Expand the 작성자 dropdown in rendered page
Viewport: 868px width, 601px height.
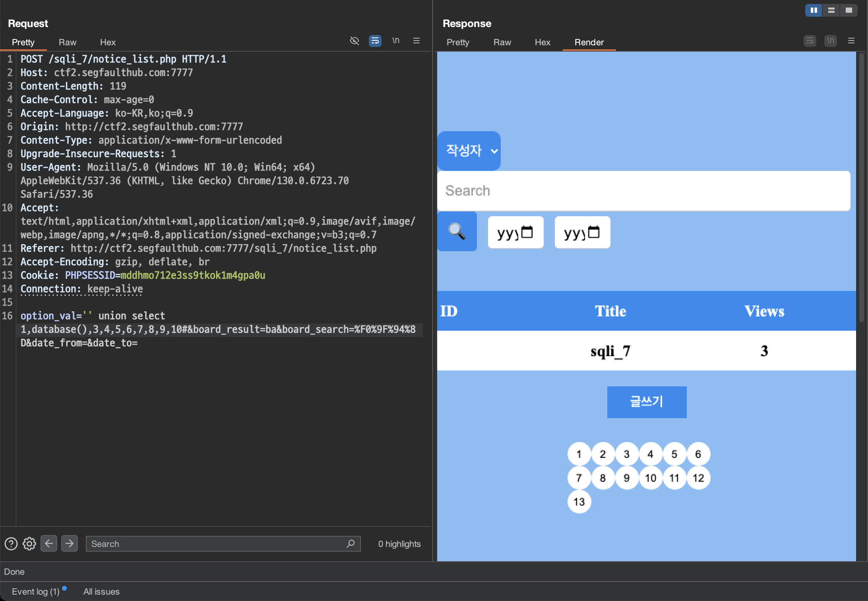(469, 151)
